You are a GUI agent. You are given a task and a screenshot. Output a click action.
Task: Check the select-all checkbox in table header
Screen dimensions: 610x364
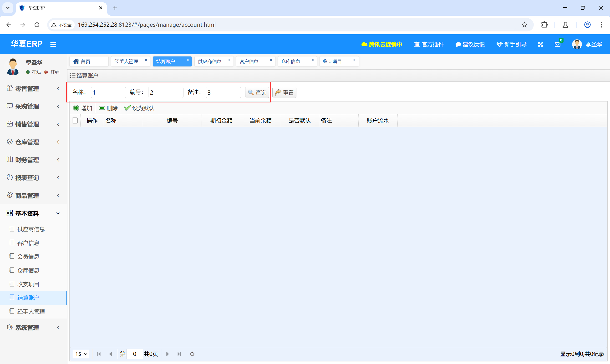(x=75, y=121)
